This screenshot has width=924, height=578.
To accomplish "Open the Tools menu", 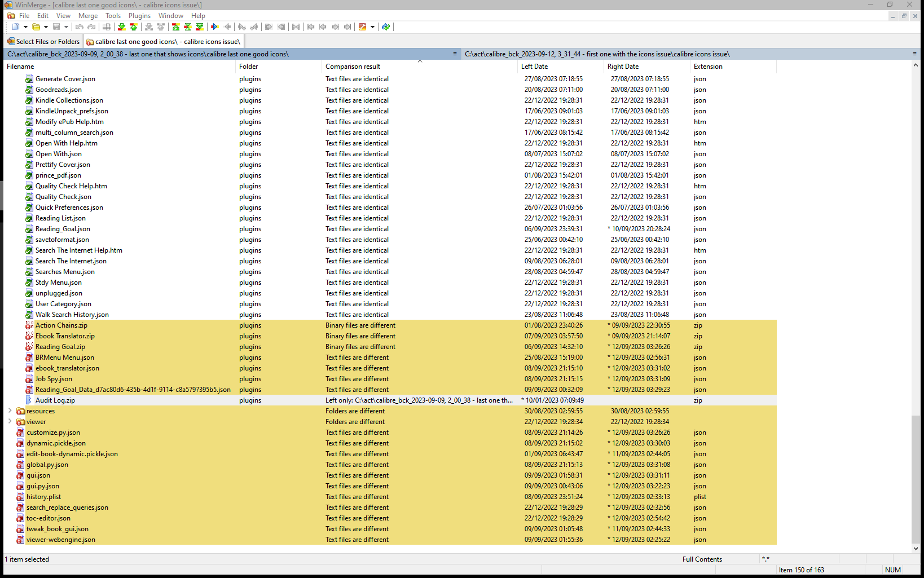I will point(113,16).
